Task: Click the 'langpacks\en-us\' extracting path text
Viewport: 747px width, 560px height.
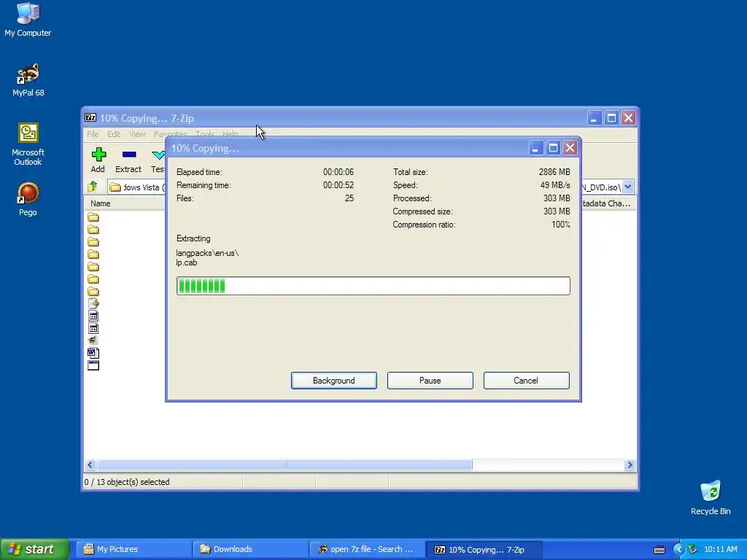Action: click(x=207, y=253)
